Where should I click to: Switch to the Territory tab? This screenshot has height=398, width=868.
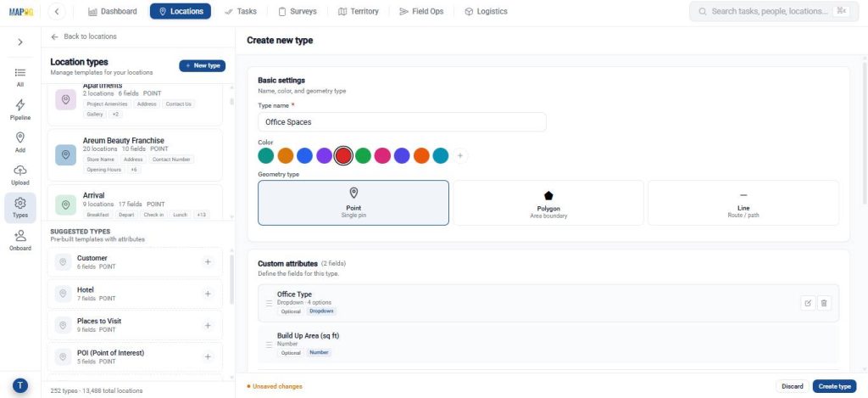[x=359, y=11]
